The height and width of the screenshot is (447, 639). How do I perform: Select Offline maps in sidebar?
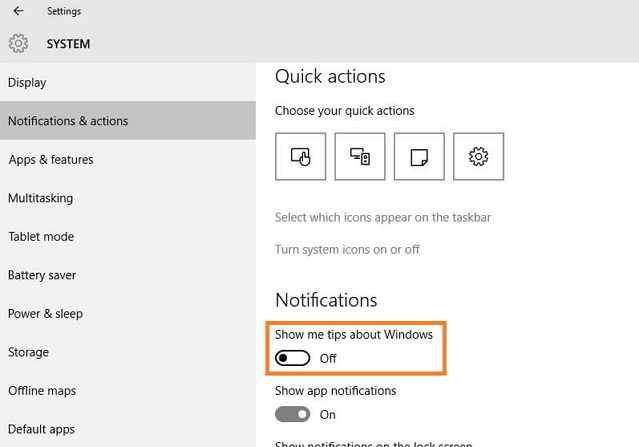(128, 390)
